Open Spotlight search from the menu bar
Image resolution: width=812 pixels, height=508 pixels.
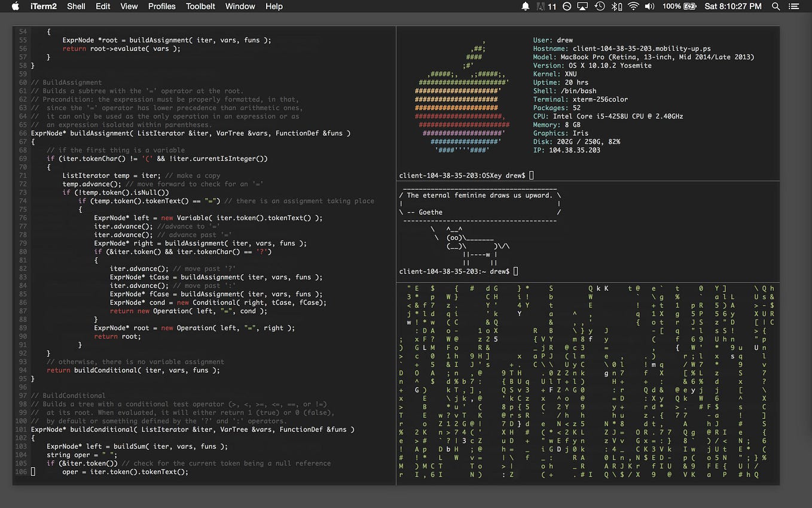click(776, 7)
